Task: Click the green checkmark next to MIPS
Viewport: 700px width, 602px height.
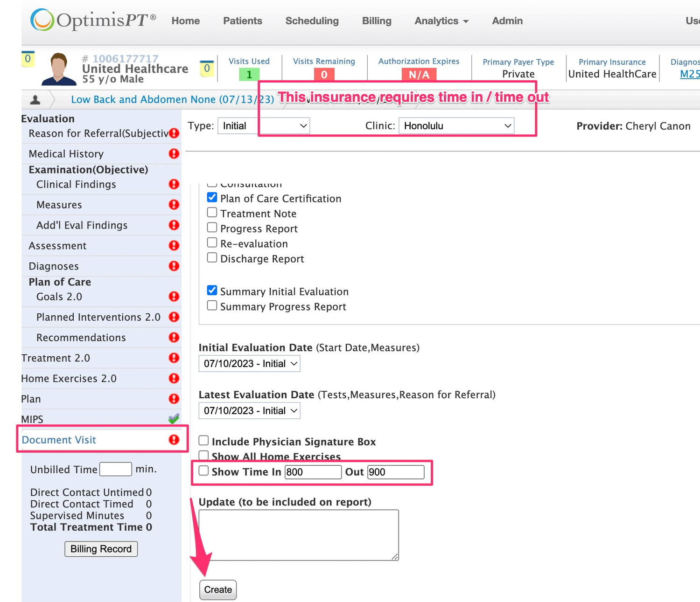Action: click(174, 419)
